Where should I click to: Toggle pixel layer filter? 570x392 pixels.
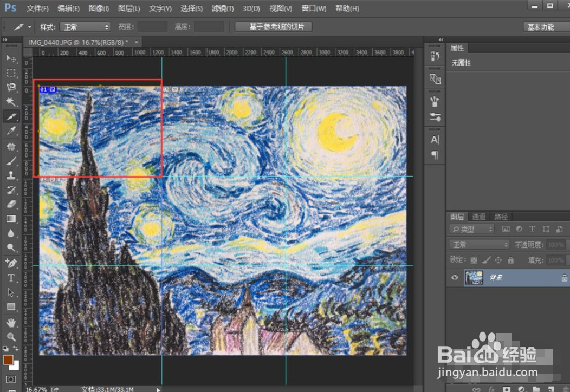(x=506, y=229)
